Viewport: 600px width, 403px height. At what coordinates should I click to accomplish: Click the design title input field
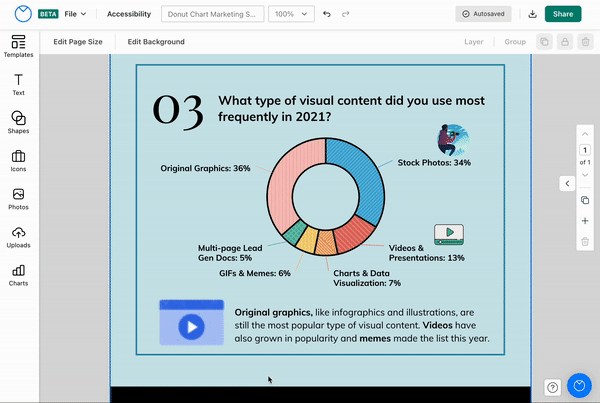[x=212, y=15]
